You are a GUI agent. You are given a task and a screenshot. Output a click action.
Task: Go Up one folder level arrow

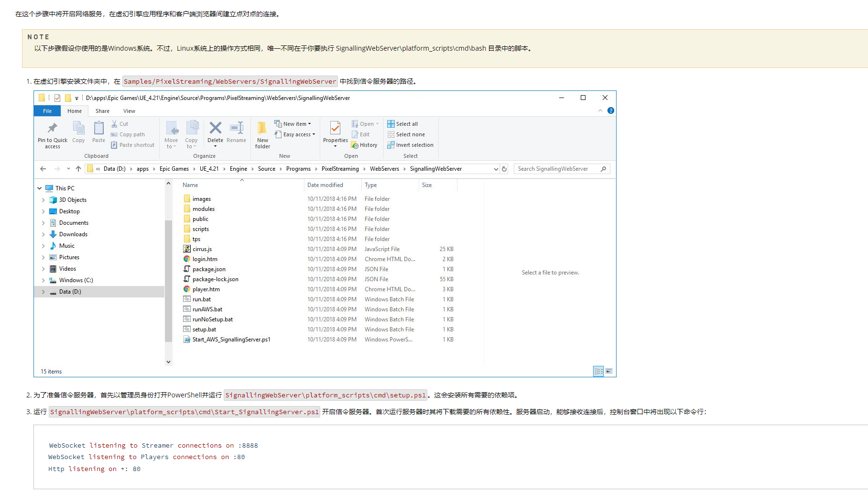tap(78, 169)
